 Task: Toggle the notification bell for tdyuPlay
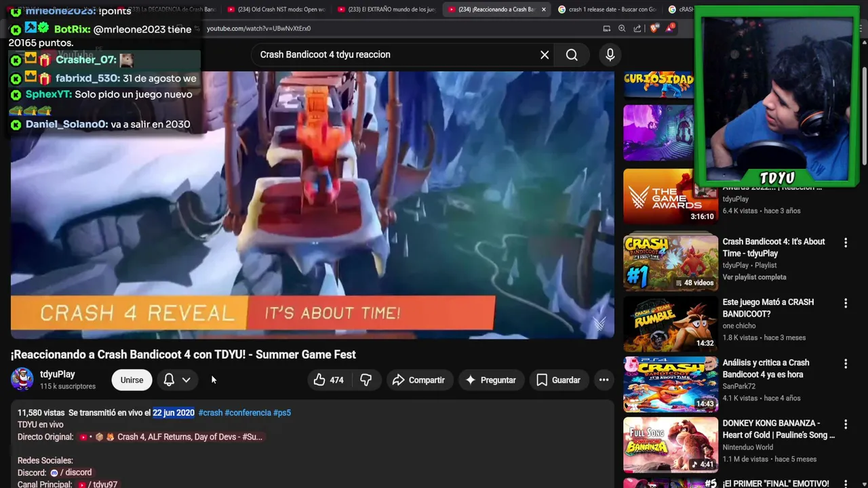coord(169,380)
